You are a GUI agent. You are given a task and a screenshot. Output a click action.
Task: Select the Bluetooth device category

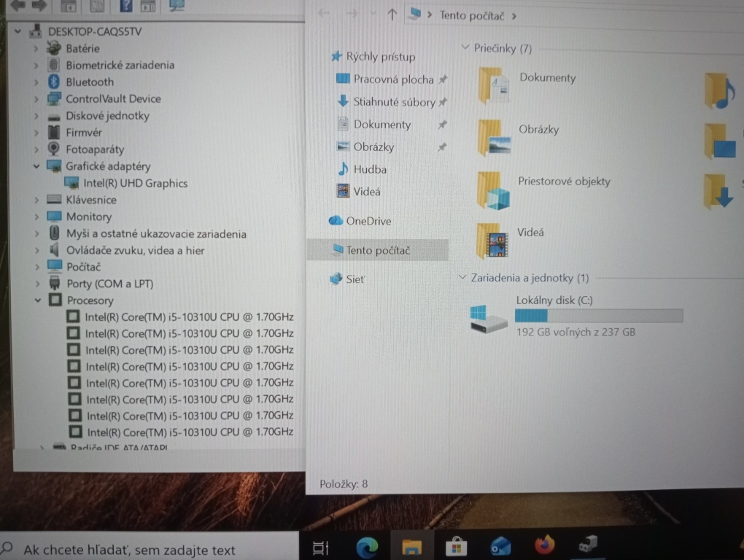coord(89,82)
